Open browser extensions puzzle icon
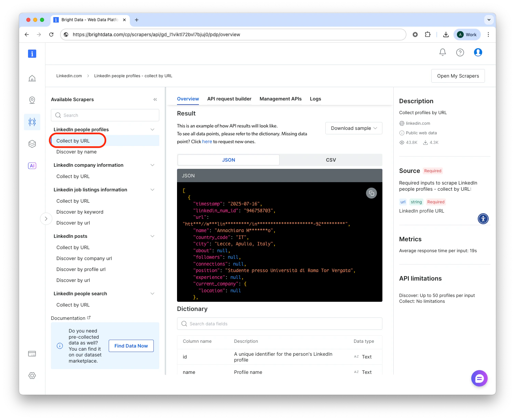 point(428,35)
